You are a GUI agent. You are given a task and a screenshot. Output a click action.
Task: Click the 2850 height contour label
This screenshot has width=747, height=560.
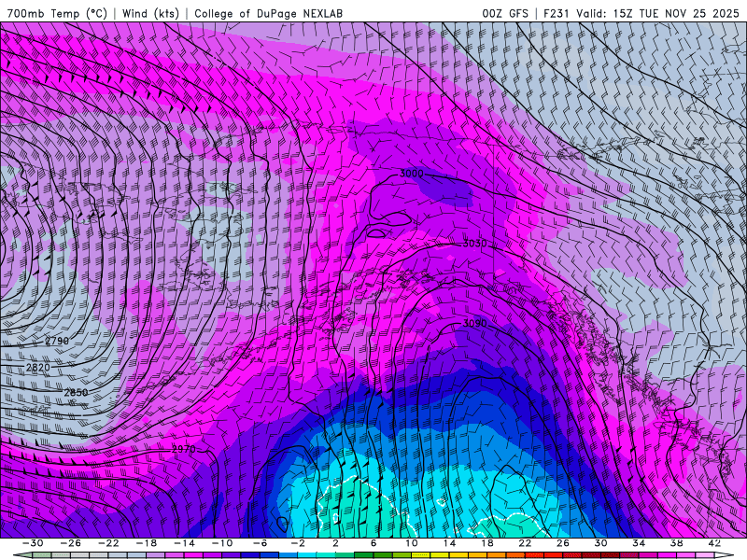(77, 392)
